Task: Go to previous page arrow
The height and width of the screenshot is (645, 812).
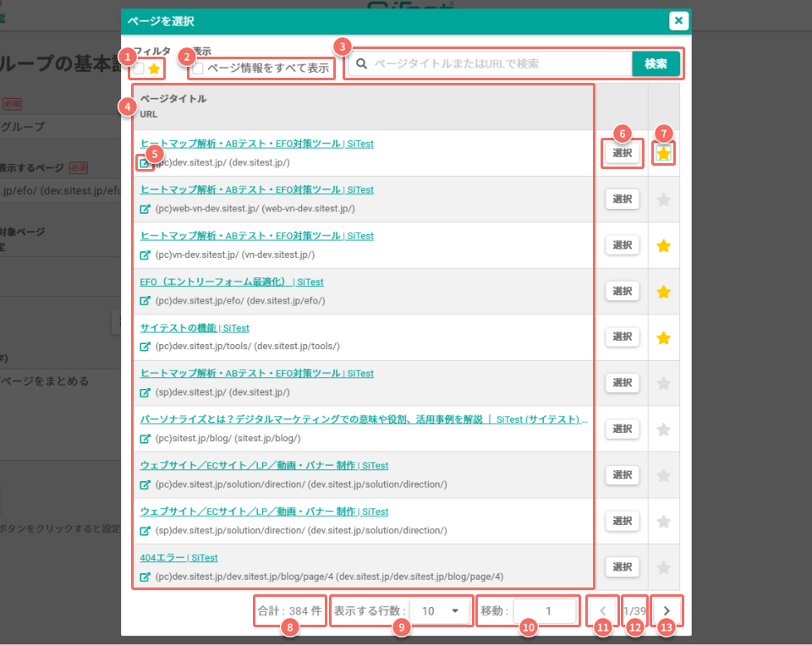Action: [602, 611]
